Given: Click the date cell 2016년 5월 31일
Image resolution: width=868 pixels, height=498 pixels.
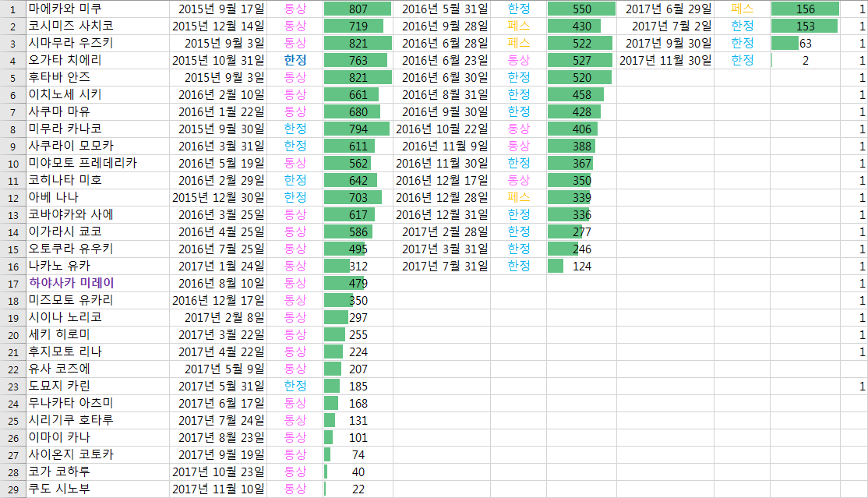Looking at the screenshot, I should pos(442,9).
